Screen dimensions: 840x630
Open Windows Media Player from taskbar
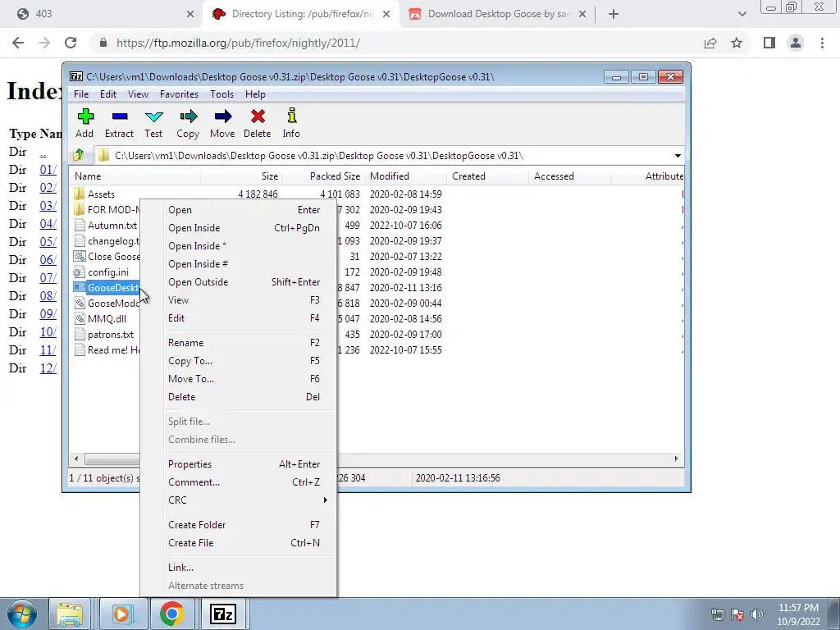[121, 614]
